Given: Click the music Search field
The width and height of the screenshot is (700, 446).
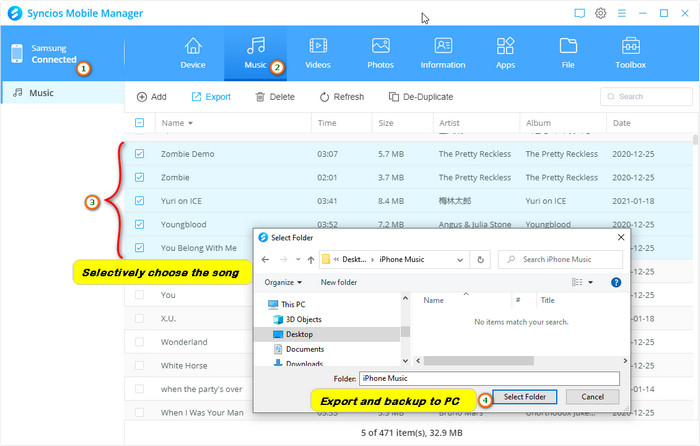Looking at the screenshot, I should [646, 96].
